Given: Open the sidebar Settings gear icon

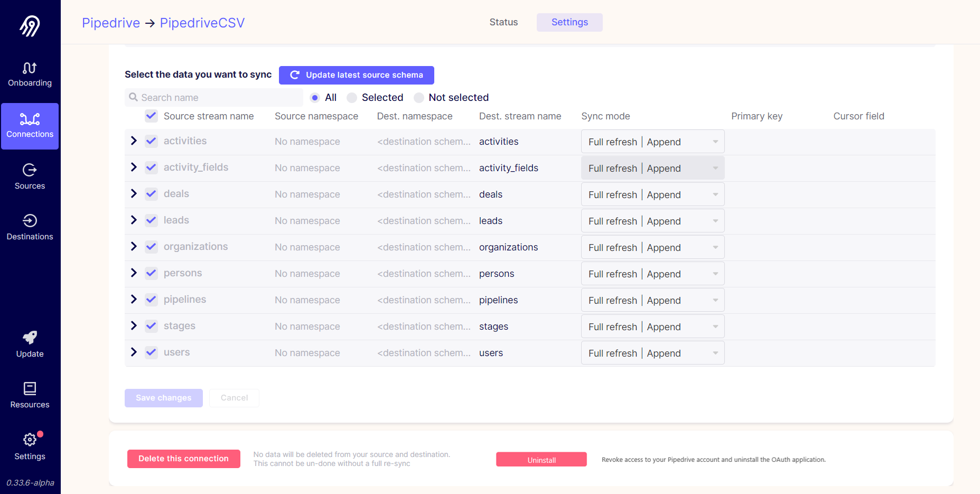Looking at the screenshot, I should [x=30, y=440].
